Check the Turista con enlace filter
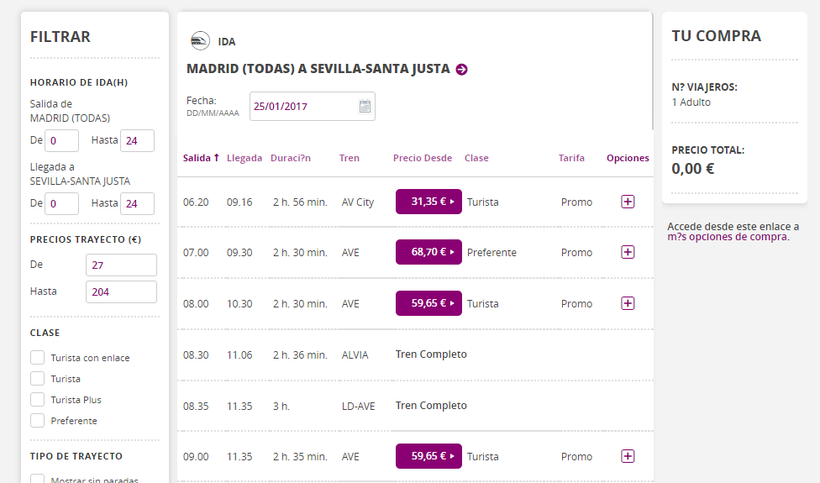This screenshot has height=483, width=820. coord(37,357)
